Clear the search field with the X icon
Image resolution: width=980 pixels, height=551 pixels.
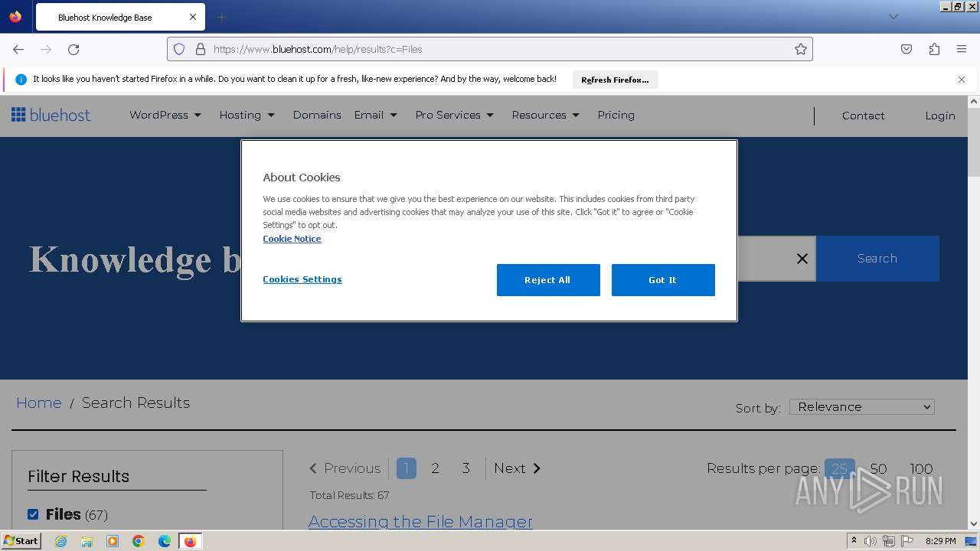(802, 259)
